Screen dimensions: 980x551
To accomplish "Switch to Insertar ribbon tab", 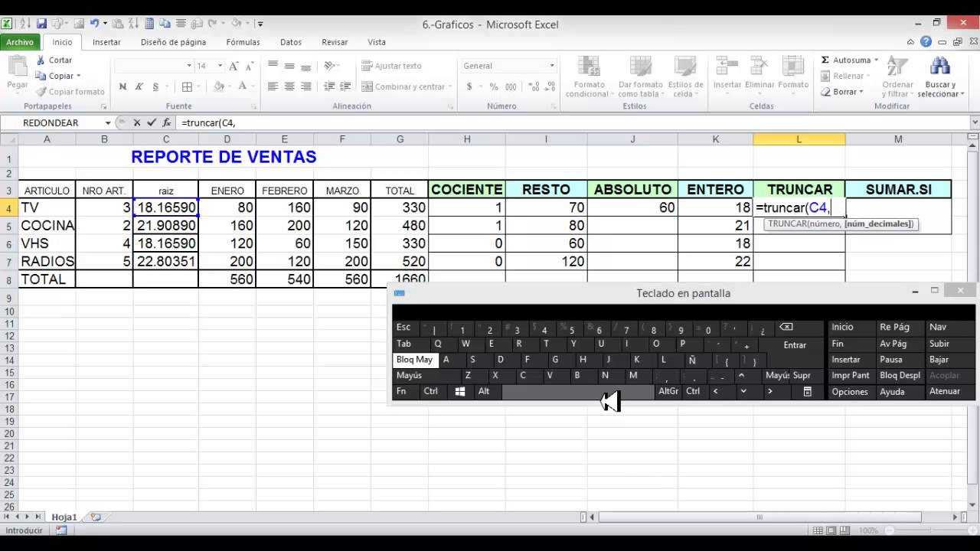I will (106, 42).
